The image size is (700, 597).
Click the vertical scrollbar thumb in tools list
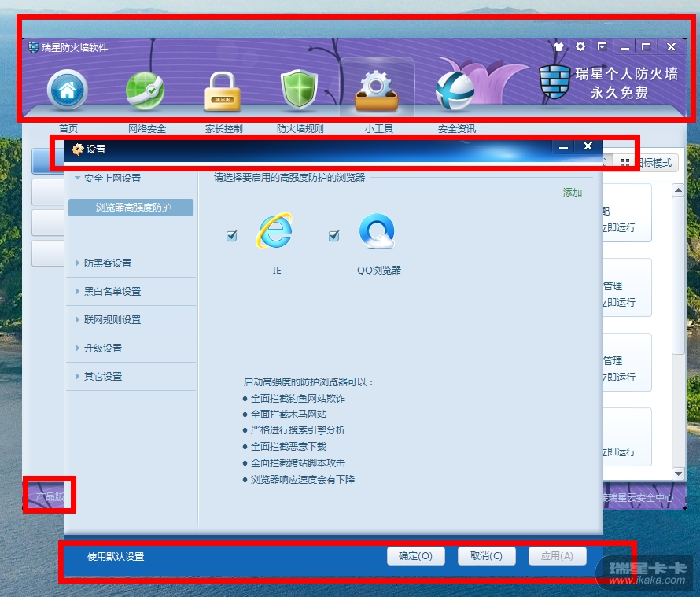[678, 275]
